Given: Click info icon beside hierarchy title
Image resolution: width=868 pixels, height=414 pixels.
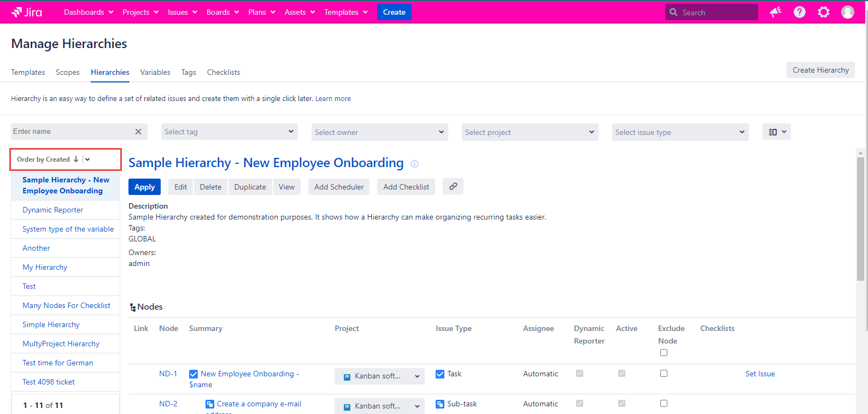Looking at the screenshot, I should (414, 164).
